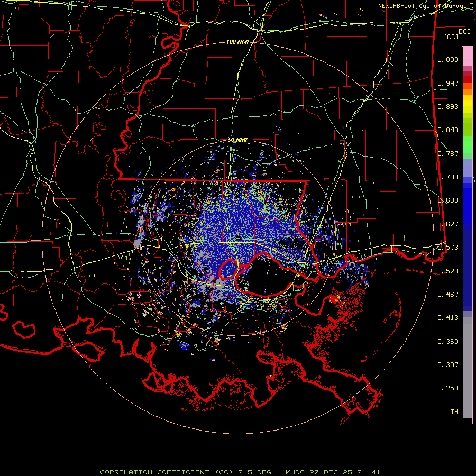Screen dimensions: 476x476
Task: Click the 0.947 scale value
Action: click(448, 83)
